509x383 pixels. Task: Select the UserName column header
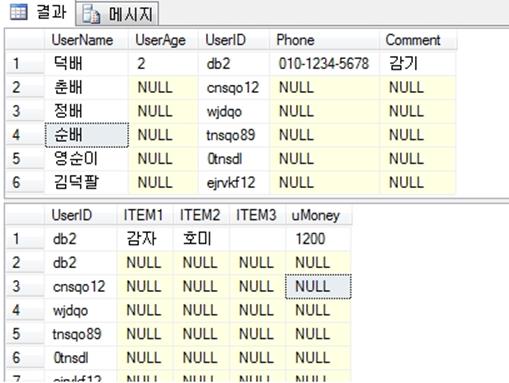86,40
